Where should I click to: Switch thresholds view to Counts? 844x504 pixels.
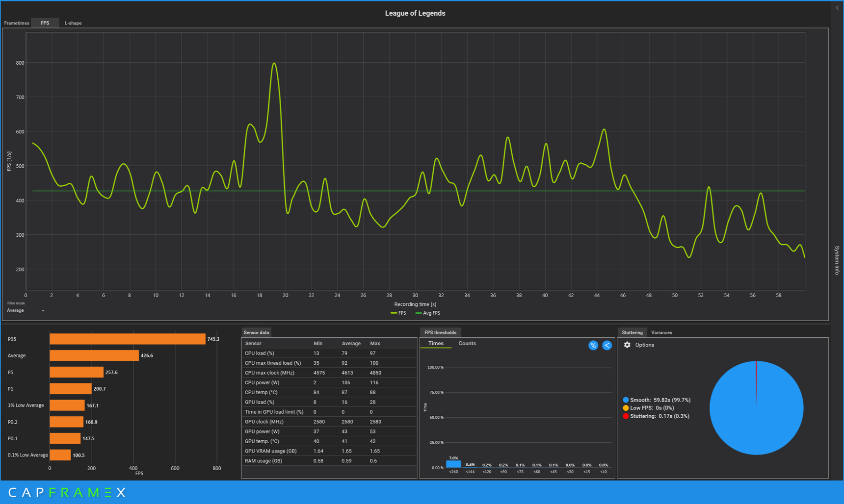[467, 343]
